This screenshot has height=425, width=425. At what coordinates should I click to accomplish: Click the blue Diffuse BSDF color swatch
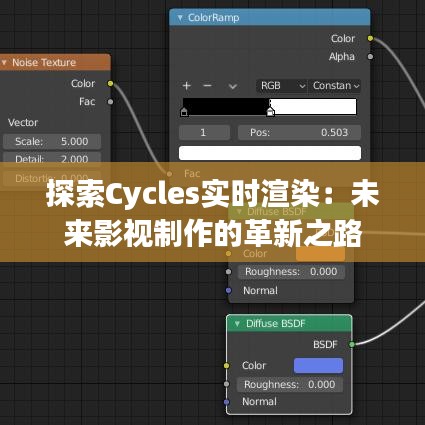point(318,366)
